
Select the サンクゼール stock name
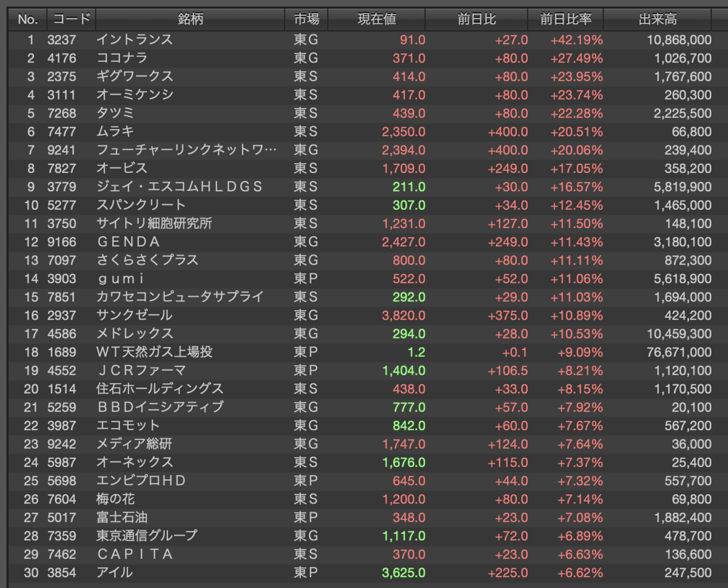tap(135, 315)
